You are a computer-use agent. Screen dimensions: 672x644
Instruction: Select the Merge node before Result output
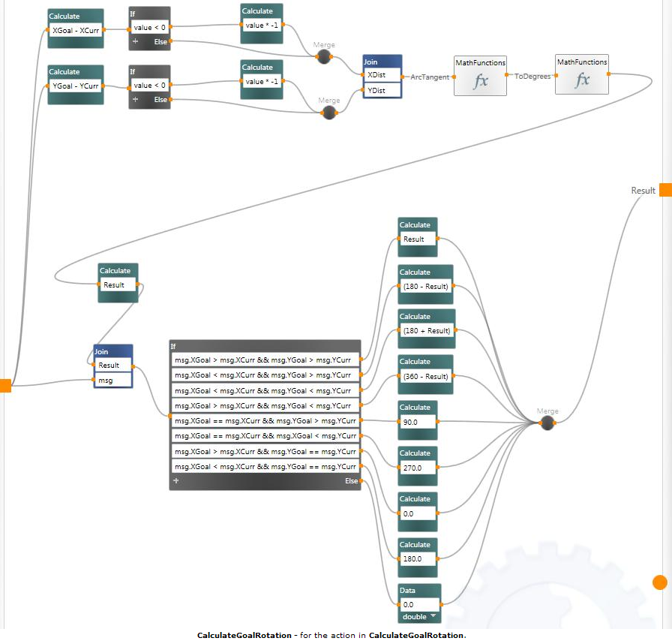[x=547, y=423]
